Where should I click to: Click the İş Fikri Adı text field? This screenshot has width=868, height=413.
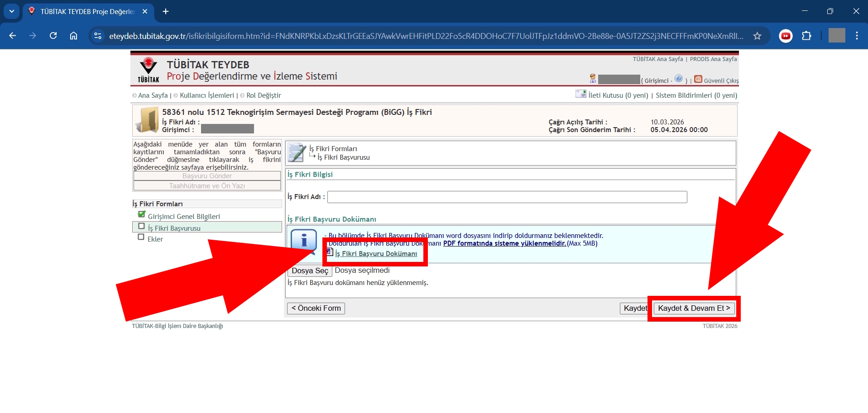click(x=507, y=197)
